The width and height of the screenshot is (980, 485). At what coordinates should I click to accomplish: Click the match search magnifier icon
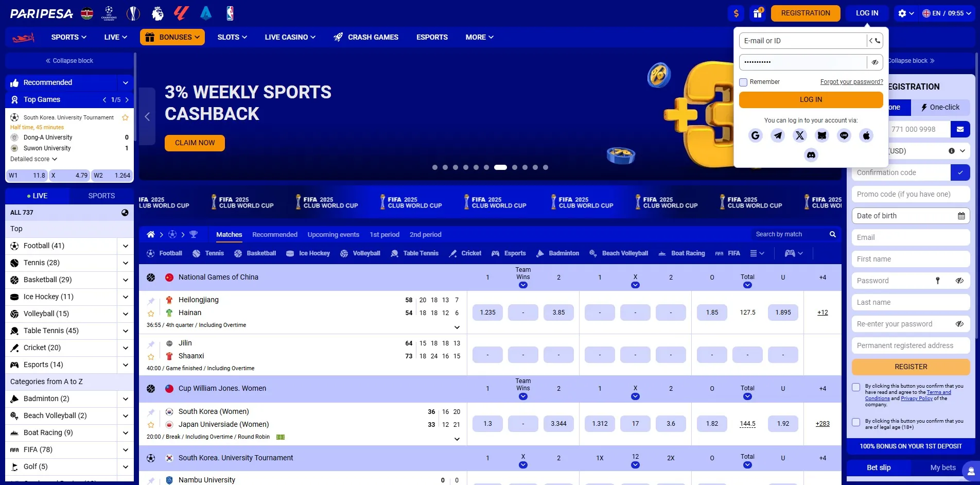click(832, 234)
